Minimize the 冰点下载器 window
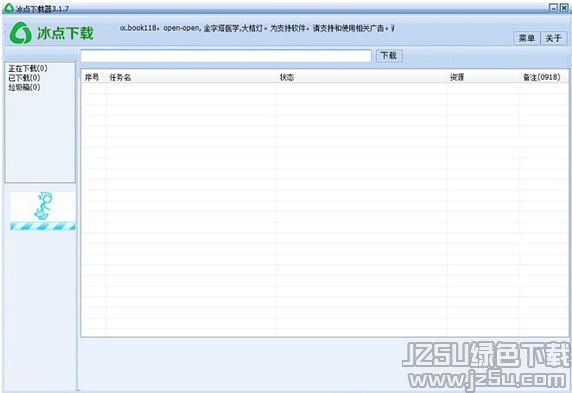 pyautogui.click(x=553, y=8)
